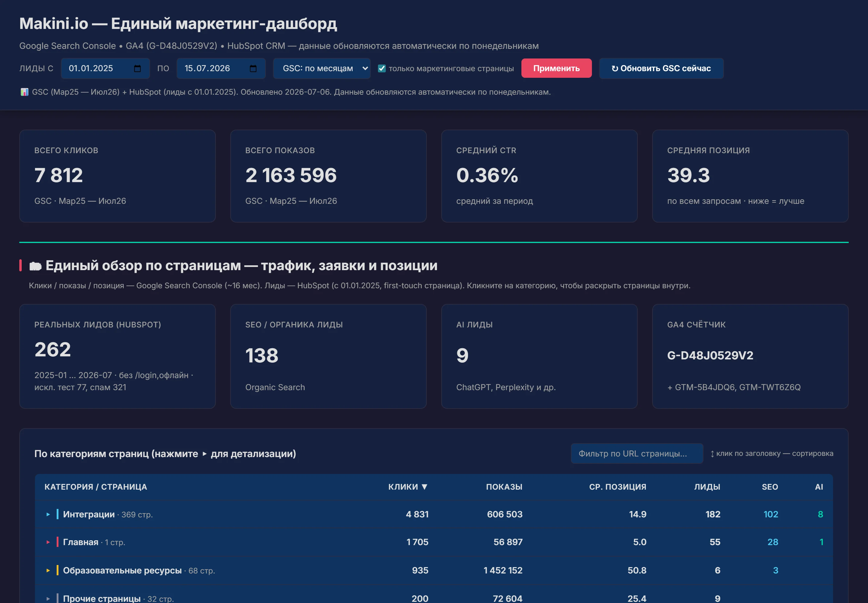Expand the 'Интеграции' category row
Screen dimensions: 868x603
48,514
